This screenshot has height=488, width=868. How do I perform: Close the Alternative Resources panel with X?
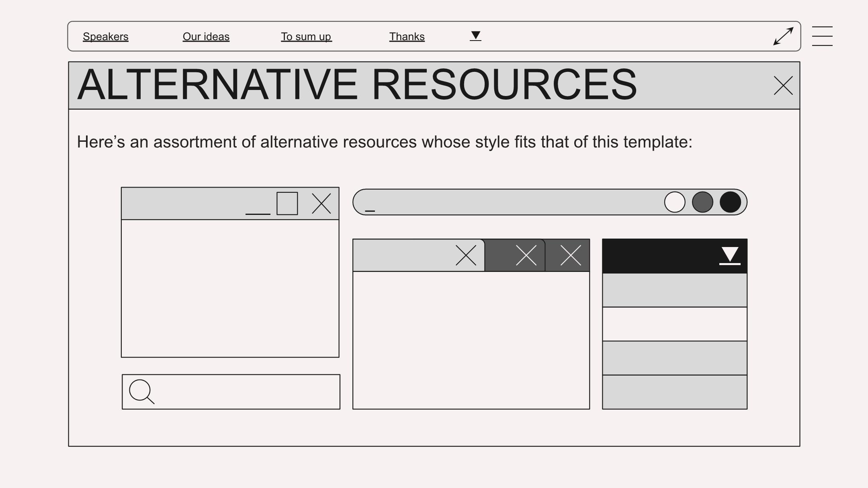pos(783,86)
